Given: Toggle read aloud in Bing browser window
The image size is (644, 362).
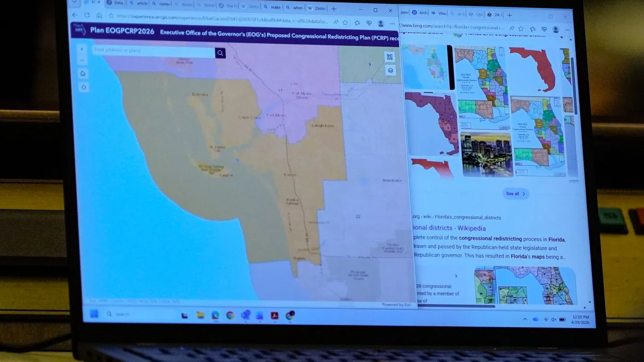Looking at the screenshot, I should pyautogui.click(x=512, y=28).
